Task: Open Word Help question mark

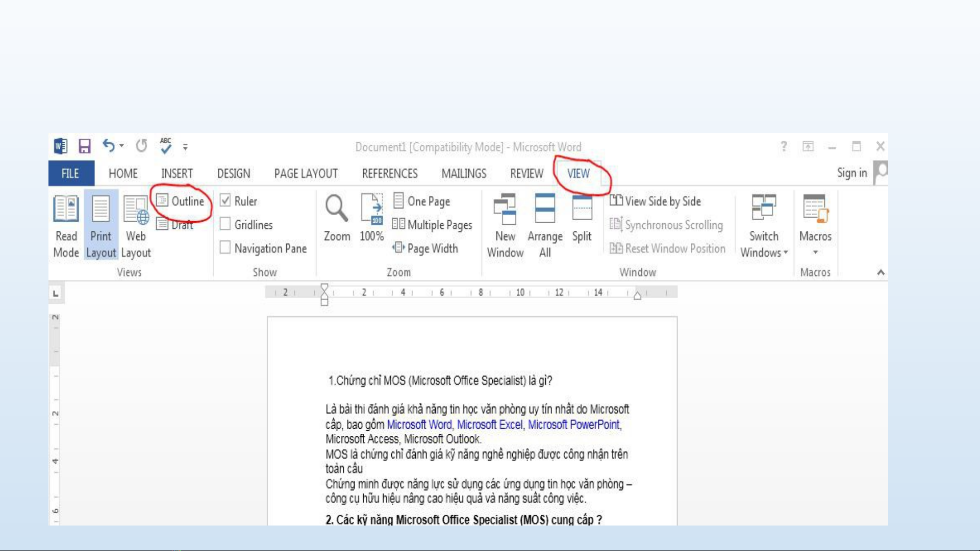Action: point(784,146)
